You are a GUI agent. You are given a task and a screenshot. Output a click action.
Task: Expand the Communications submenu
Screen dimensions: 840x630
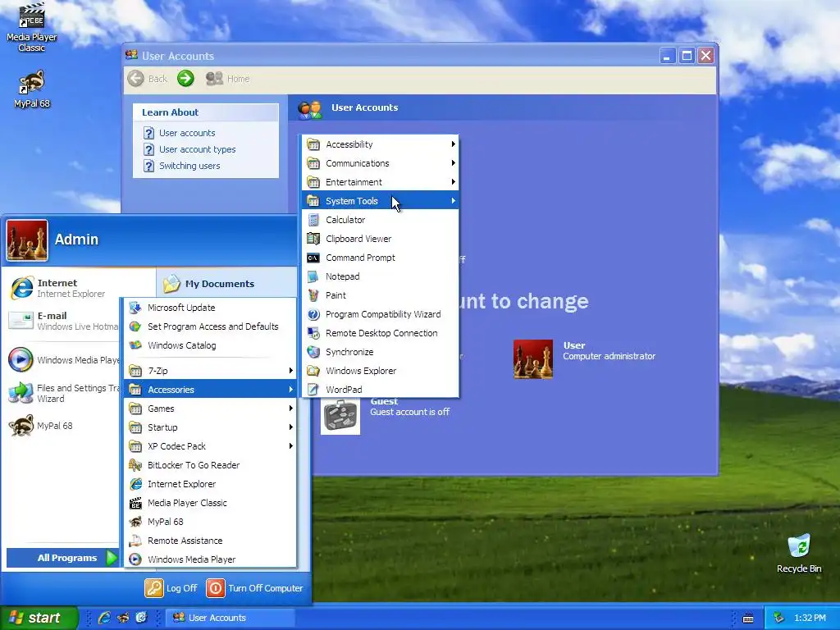(x=381, y=163)
